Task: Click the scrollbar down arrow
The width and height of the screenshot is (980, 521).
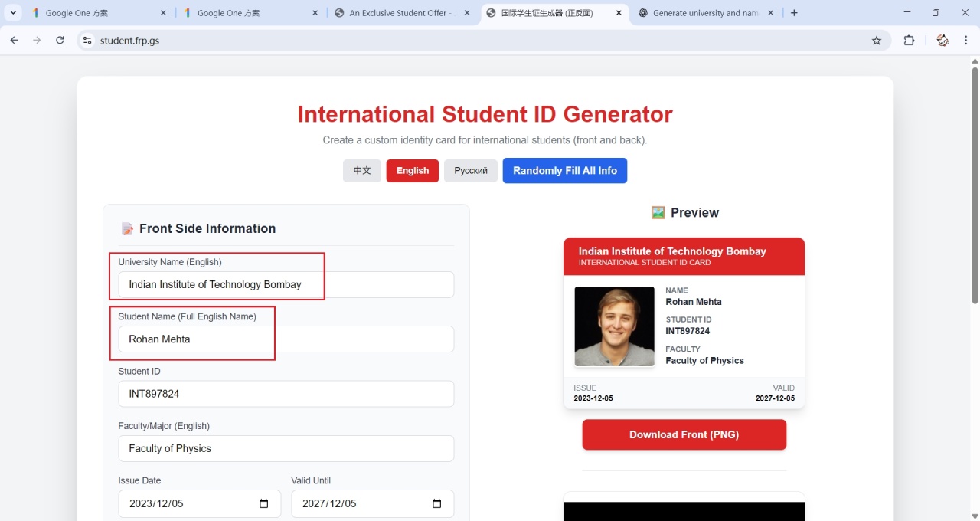Action: coord(975,516)
